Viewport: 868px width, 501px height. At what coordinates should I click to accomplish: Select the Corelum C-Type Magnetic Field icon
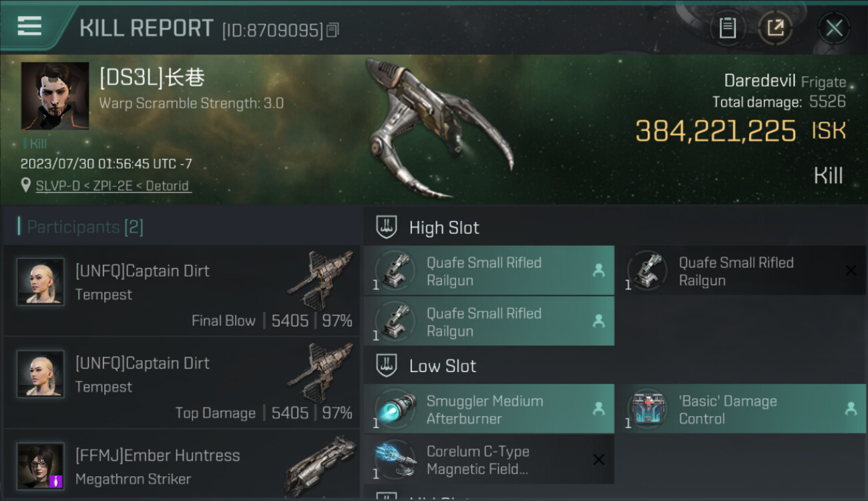(395, 459)
